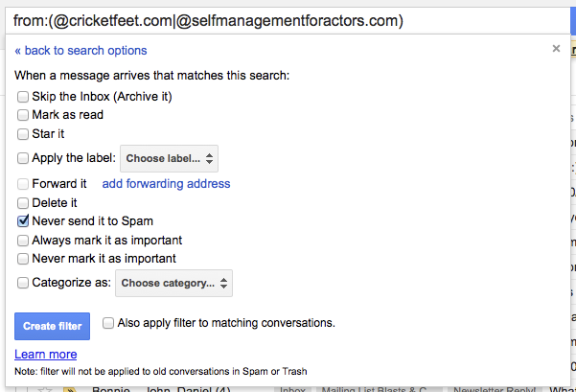Image resolution: width=576 pixels, height=392 pixels.
Task: Click the important marker in the Bonnie email row
Action: (70, 389)
